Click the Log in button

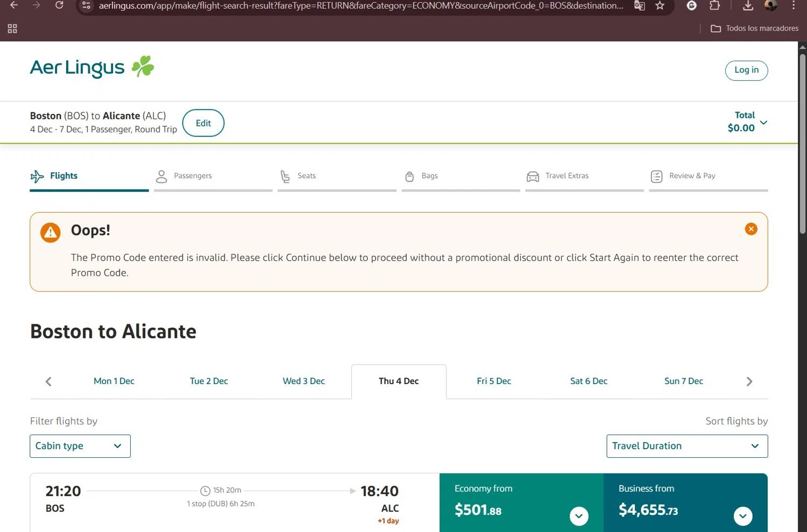(x=746, y=70)
